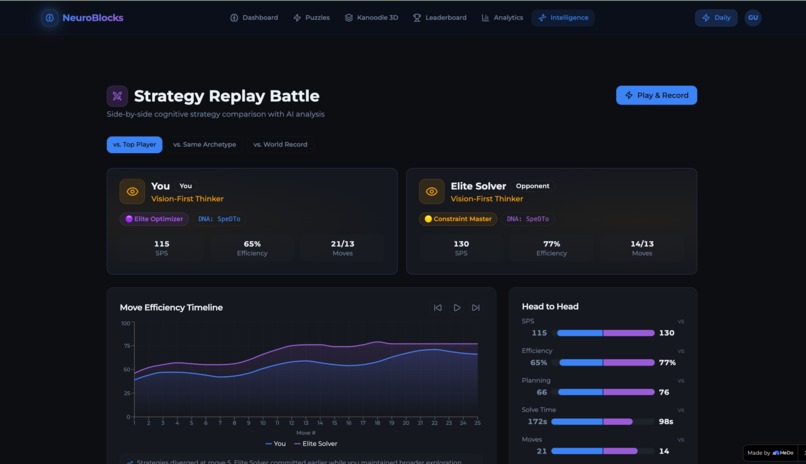Viewport: 806px width, 464px height.
Task: Click the Daily button
Action: tap(716, 18)
